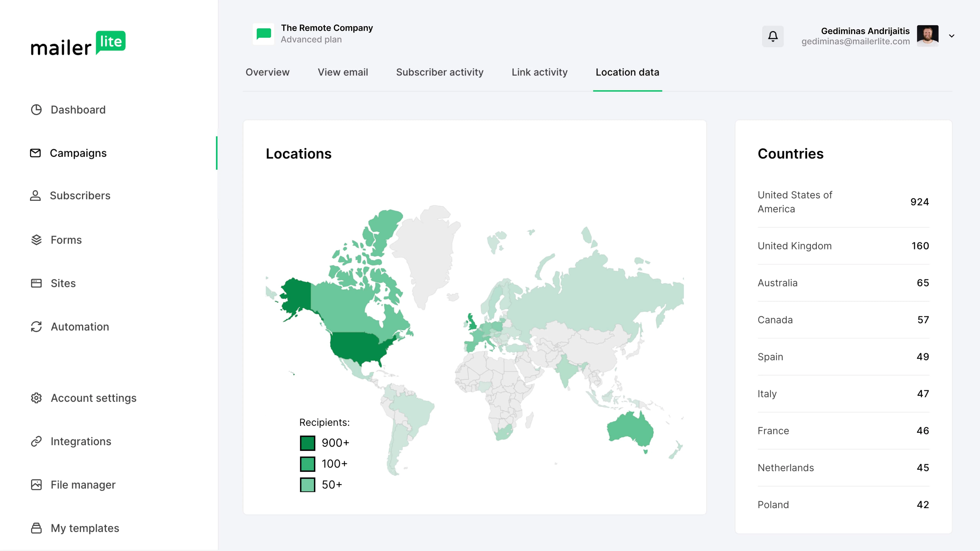
Task: Click the File manager image icon
Action: click(x=36, y=485)
